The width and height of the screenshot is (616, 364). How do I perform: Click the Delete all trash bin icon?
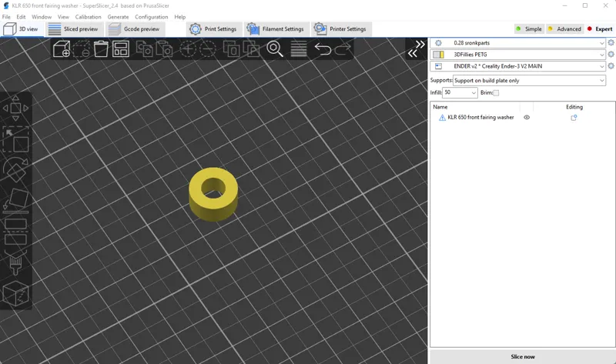click(x=101, y=49)
